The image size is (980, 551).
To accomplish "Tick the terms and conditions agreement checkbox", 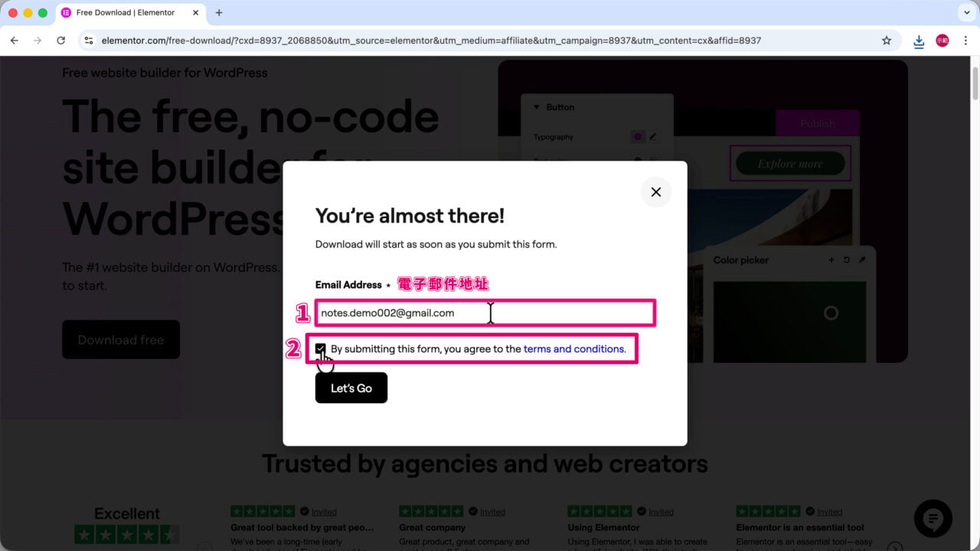I will point(321,349).
